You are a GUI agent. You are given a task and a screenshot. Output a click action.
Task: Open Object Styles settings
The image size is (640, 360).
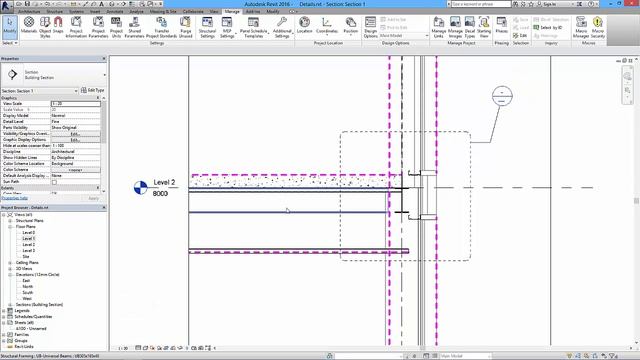click(45, 27)
